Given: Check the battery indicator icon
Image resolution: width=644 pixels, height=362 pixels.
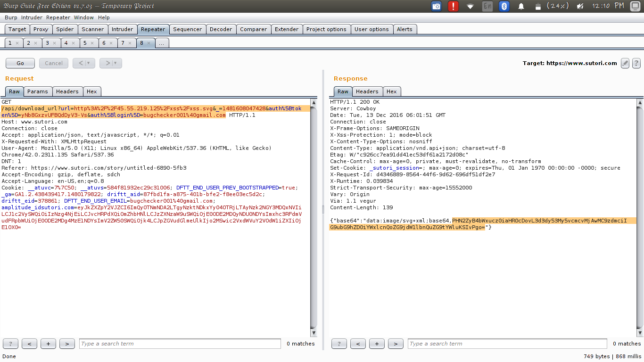Looking at the screenshot, I should tap(537, 6).
